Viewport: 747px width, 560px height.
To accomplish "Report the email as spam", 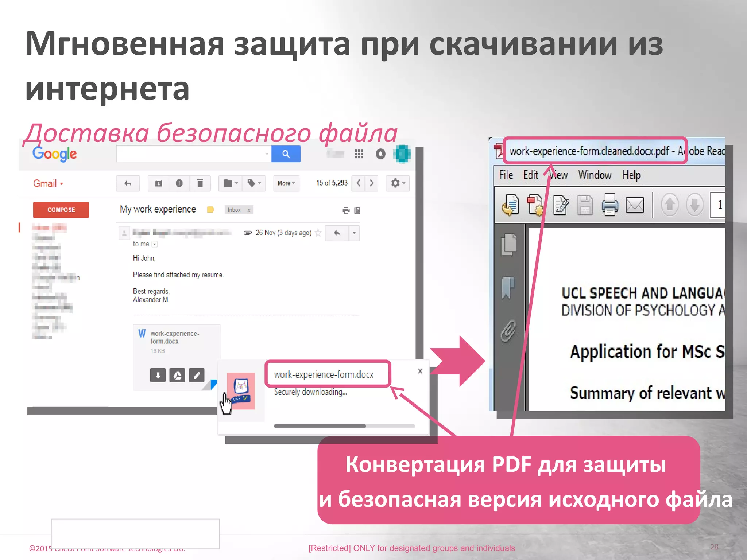I will tap(179, 183).
